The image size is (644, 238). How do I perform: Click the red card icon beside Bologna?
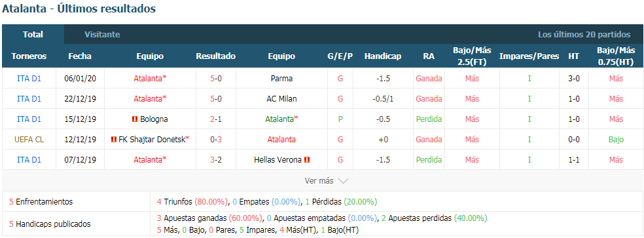coord(134,119)
